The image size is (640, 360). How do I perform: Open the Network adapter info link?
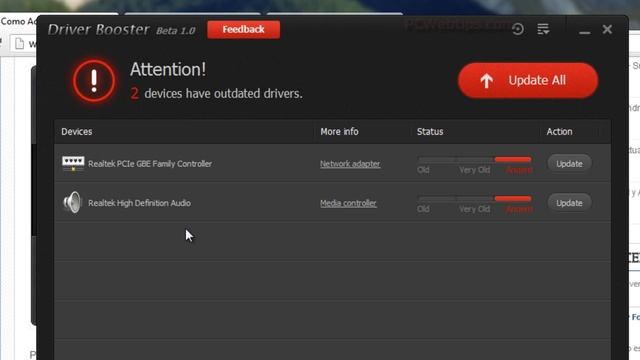click(350, 164)
